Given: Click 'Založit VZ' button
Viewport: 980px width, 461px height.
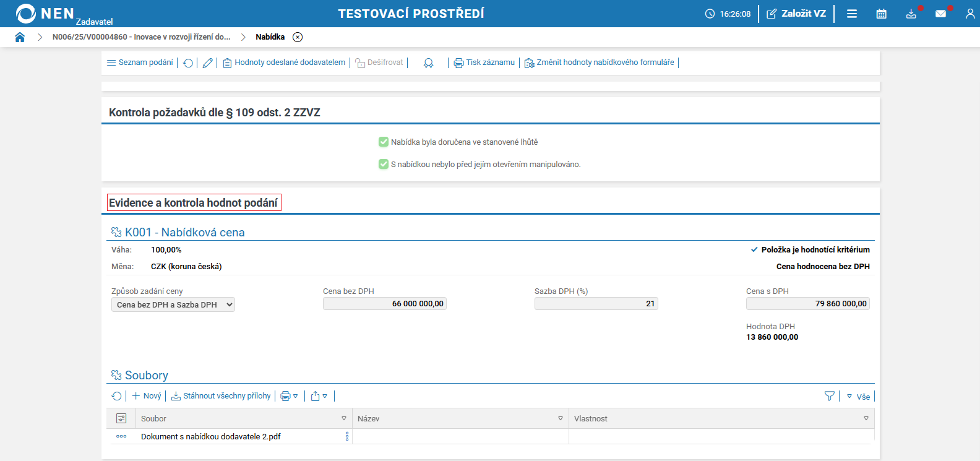Looking at the screenshot, I should [x=796, y=14].
